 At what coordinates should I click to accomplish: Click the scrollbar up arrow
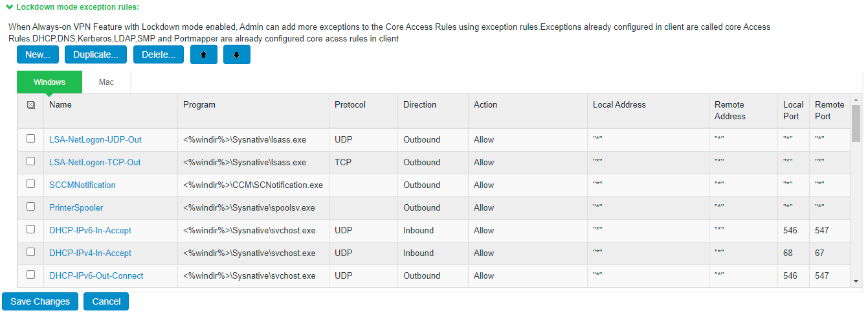(856, 100)
